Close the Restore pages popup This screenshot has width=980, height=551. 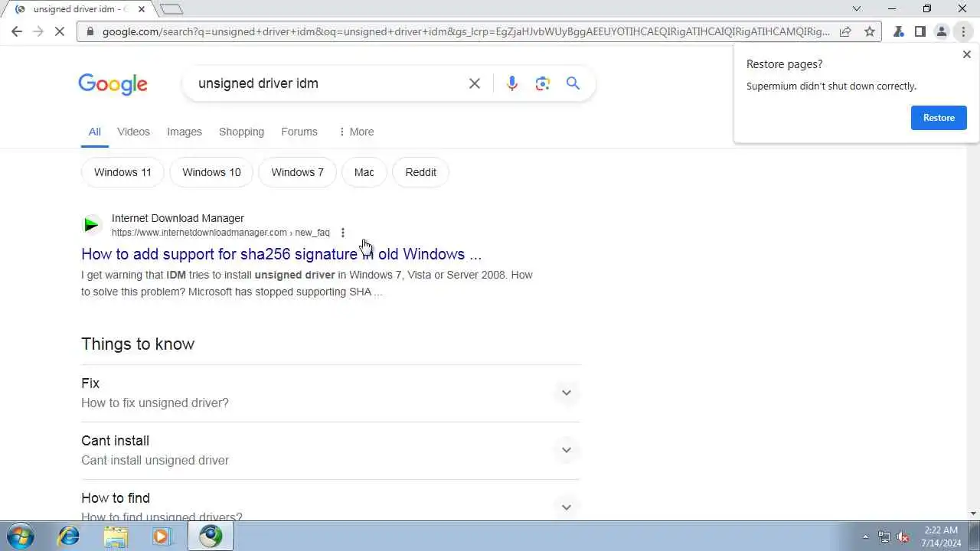966,54
